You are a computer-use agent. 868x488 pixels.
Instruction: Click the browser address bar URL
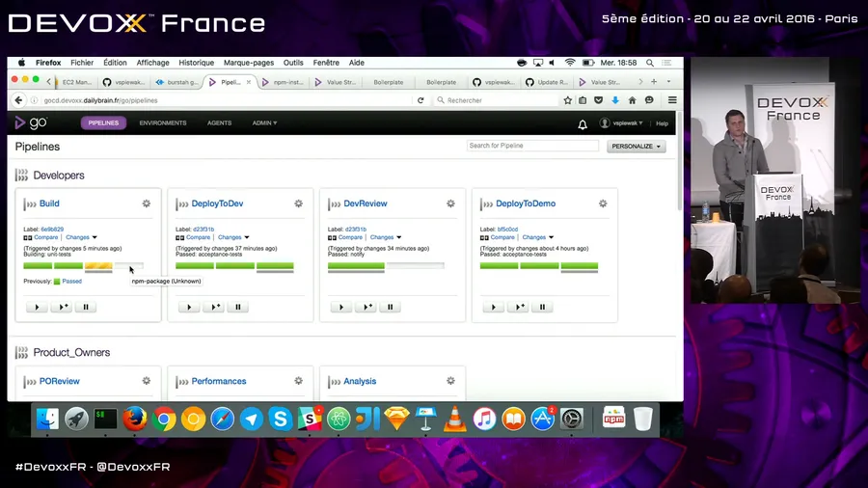(100, 100)
